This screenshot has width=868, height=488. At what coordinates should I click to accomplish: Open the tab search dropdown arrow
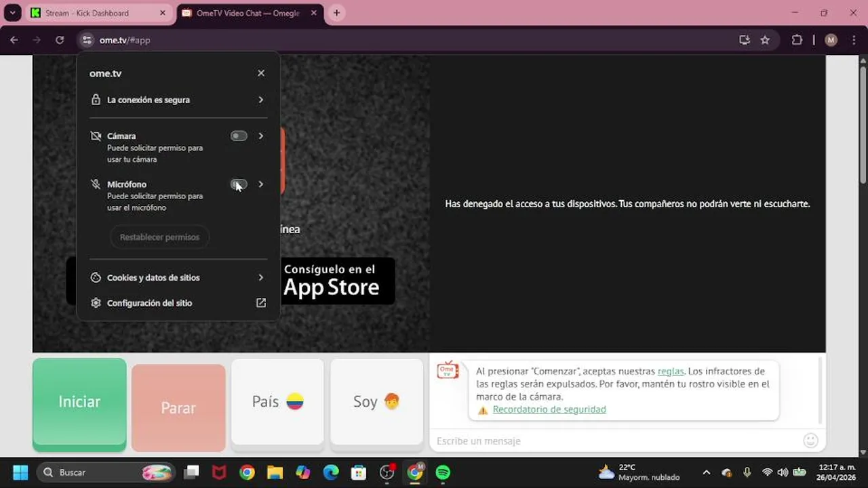click(12, 13)
